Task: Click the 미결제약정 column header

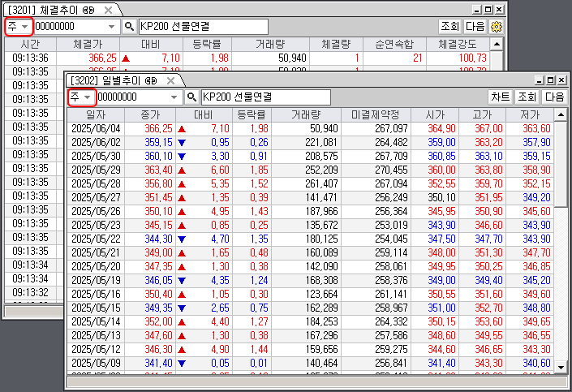Action: tap(376, 115)
